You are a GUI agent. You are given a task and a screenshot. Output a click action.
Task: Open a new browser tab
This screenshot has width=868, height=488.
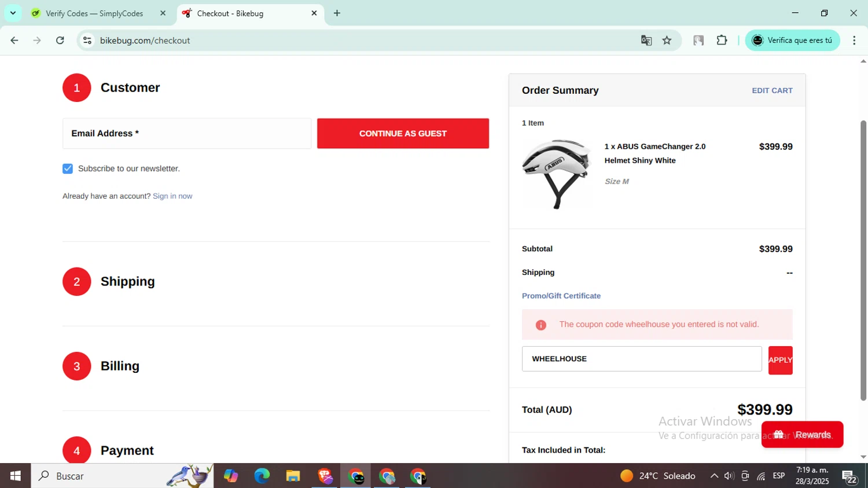click(x=337, y=13)
